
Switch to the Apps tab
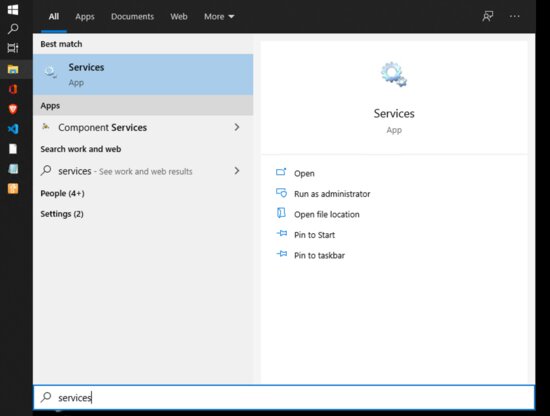[x=85, y=16]
